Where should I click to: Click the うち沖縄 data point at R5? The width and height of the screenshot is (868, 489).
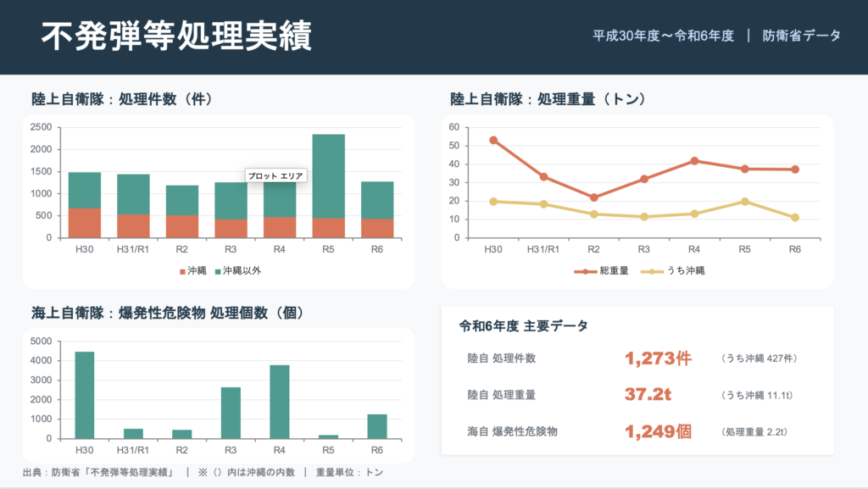coord(745,202)
